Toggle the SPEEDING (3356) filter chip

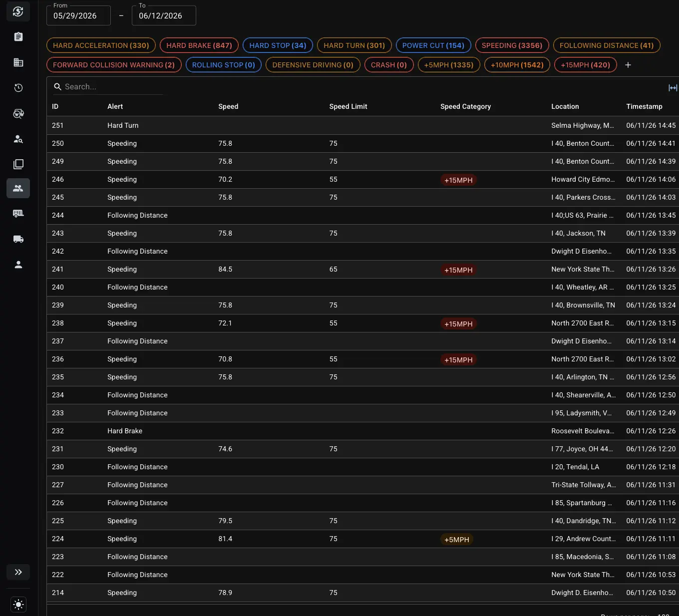(512, 45)
